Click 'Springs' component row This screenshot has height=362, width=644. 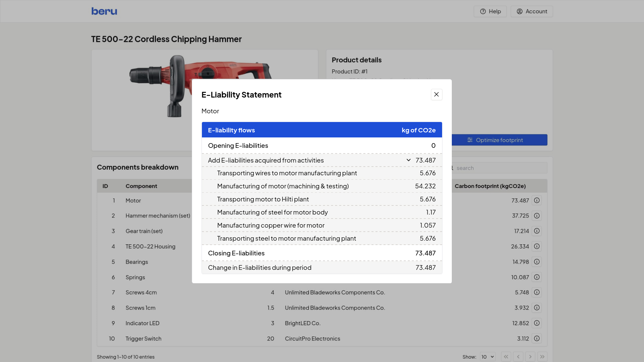click(135, 277)
